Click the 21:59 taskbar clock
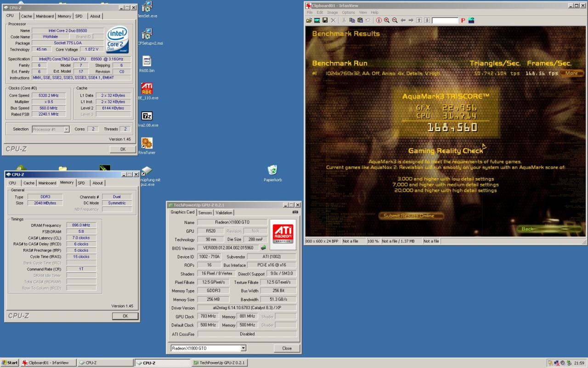Viewport: 588px width, 368px height. 579,363
